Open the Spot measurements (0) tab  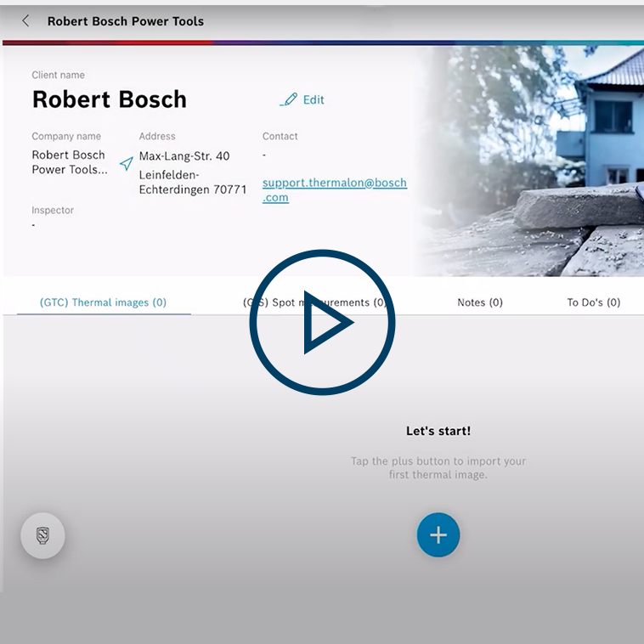(315, 302)
